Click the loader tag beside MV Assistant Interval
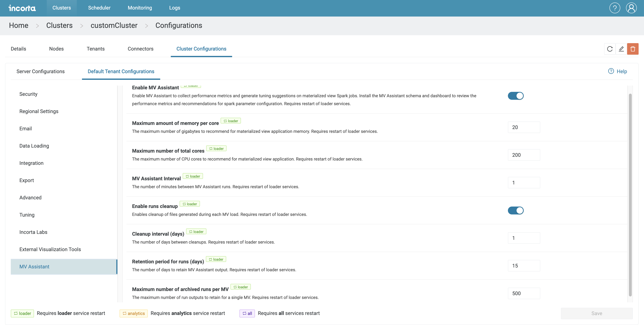The height and width of the screenshot is (325, 644). 193,176
